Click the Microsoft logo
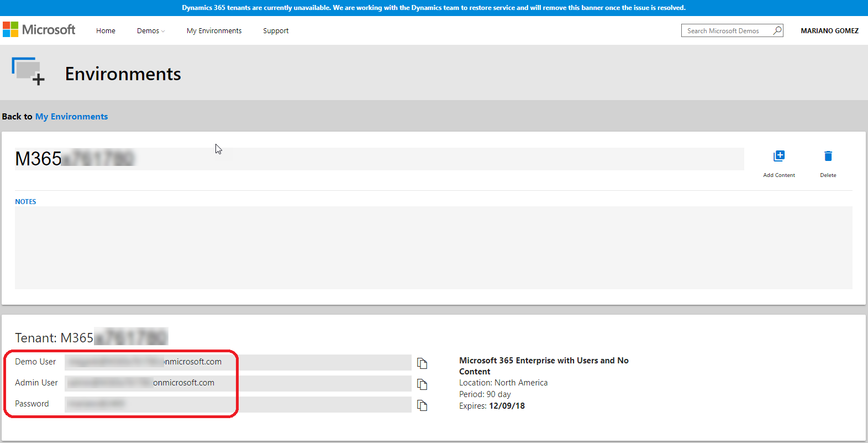Viewport: 868px width, 443px height. (39, 30)
